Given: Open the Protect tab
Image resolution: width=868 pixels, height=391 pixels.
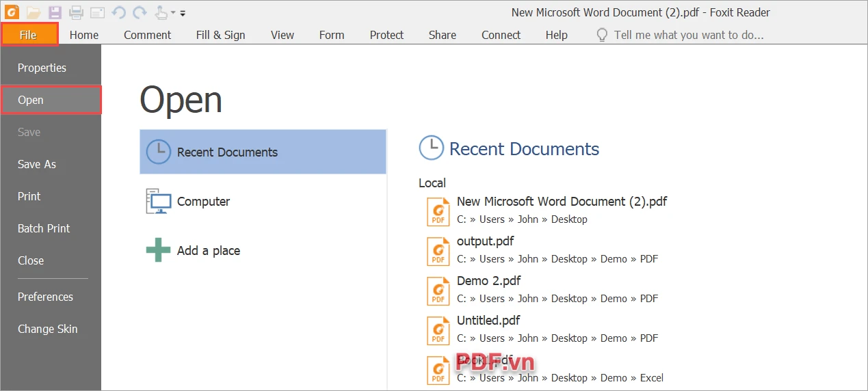Looking at the screenshot, I should click(x=386, y=35).
